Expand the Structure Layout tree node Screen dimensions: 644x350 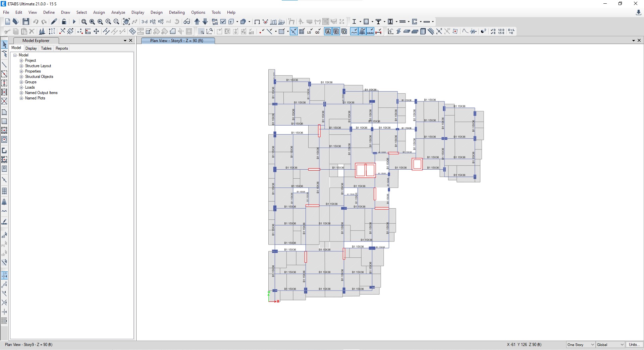click(x=21, y=66)
